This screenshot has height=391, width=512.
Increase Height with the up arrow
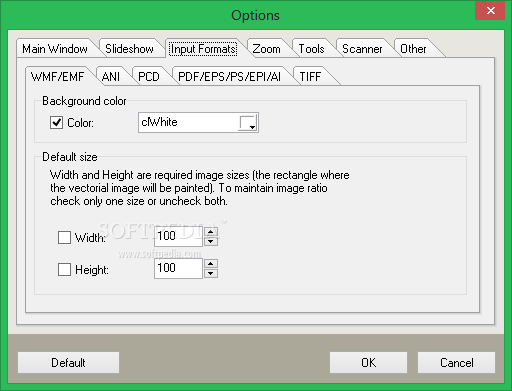[x=211, y=264]
